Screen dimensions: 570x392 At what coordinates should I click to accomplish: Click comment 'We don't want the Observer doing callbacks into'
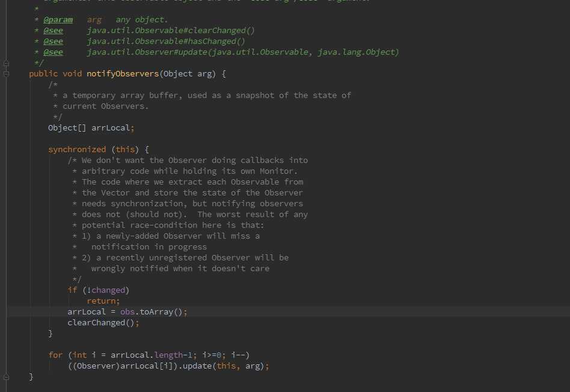(x=194, y=161)
